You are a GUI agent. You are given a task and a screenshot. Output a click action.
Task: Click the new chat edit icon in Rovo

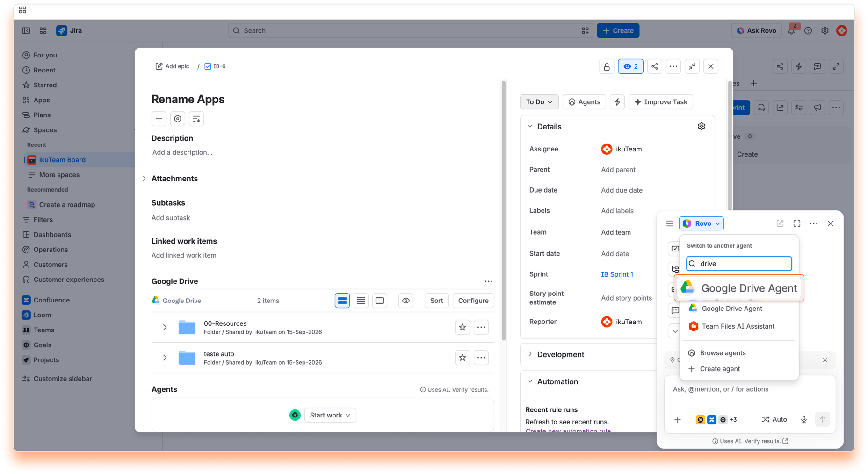[x=780, y=223]
